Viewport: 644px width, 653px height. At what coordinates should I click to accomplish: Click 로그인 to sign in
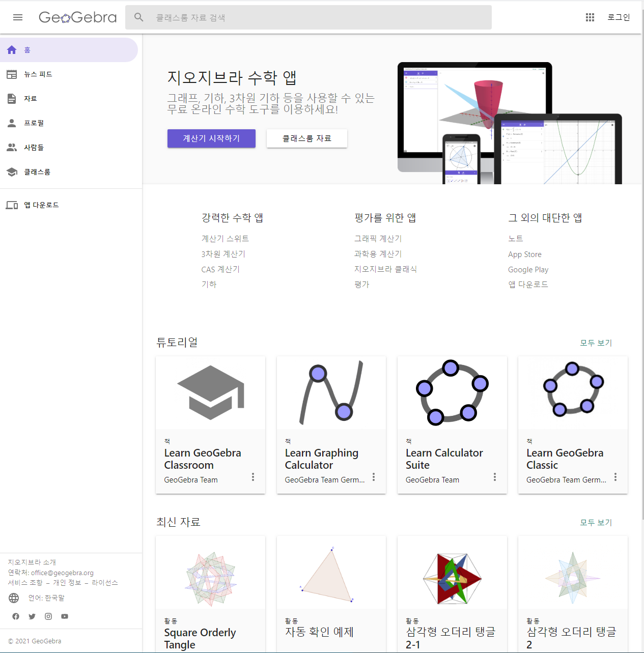[619, 17]
